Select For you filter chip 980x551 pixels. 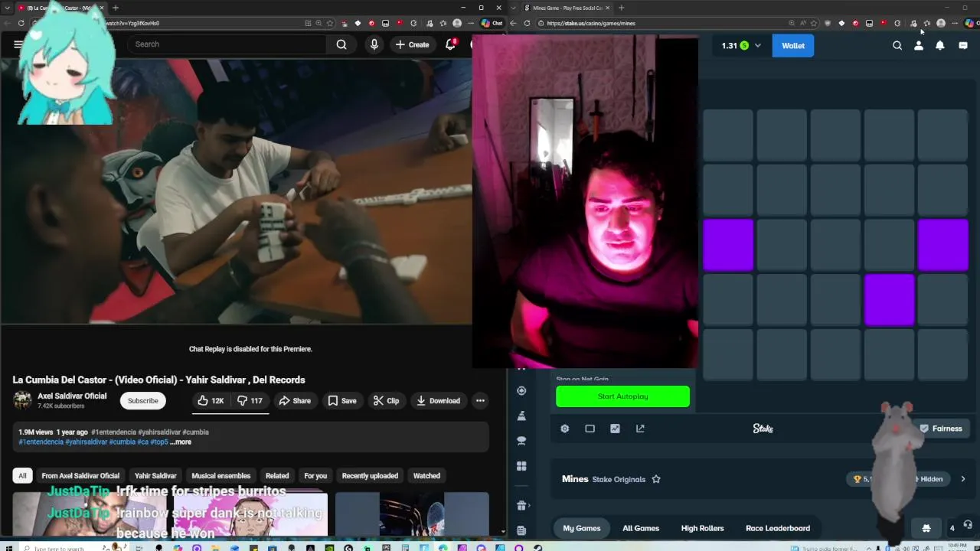(x=315, y=476)
